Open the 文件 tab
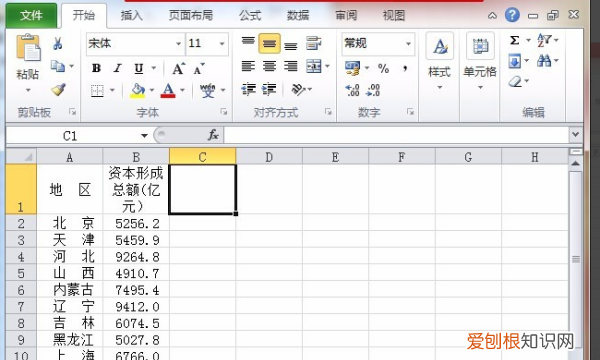Screen dimensions: 600x360 [x=31, y=15]
